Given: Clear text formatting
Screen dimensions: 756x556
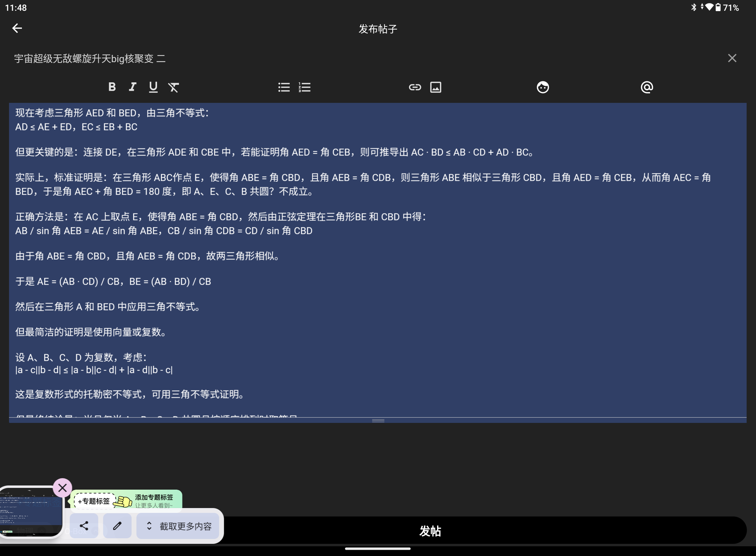Looking at the screenshot, I should pyautogui.click(x=174, y=87).
